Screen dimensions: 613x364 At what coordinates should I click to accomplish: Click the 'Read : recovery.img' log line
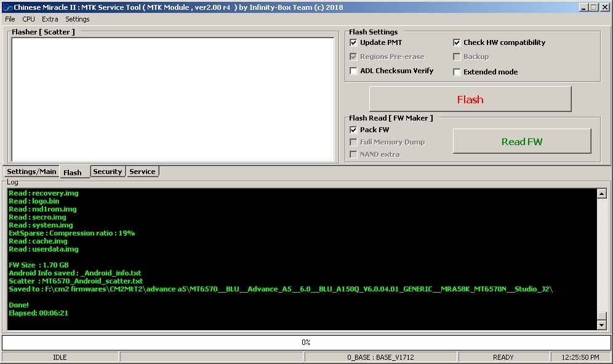click(44, 193)
